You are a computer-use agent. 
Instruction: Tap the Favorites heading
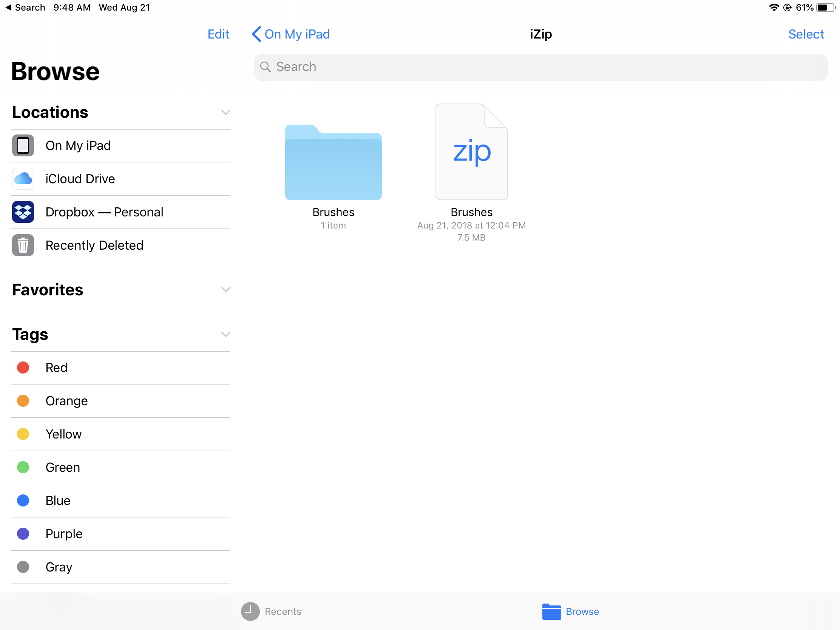coord(48,290)
